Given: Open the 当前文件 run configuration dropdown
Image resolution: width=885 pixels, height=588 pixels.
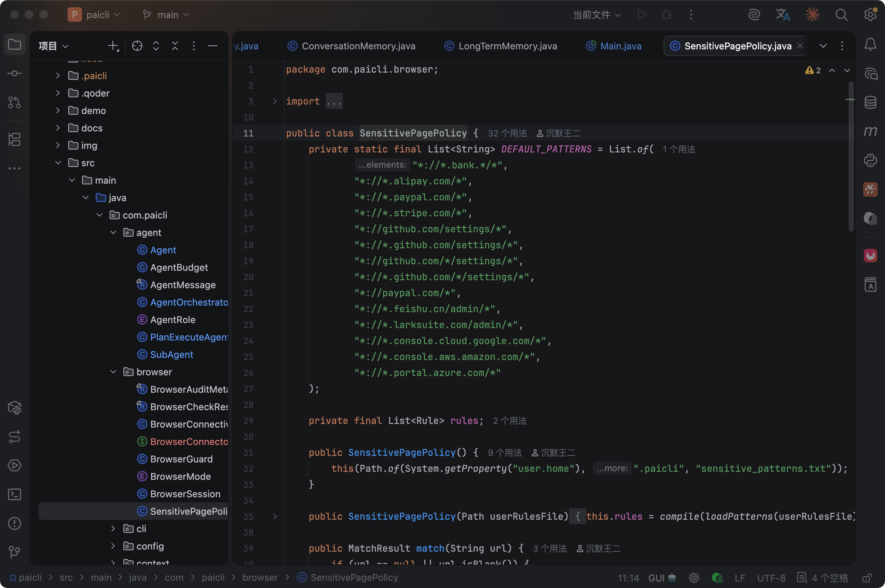Looking at the screenshot, I should 597,15.
